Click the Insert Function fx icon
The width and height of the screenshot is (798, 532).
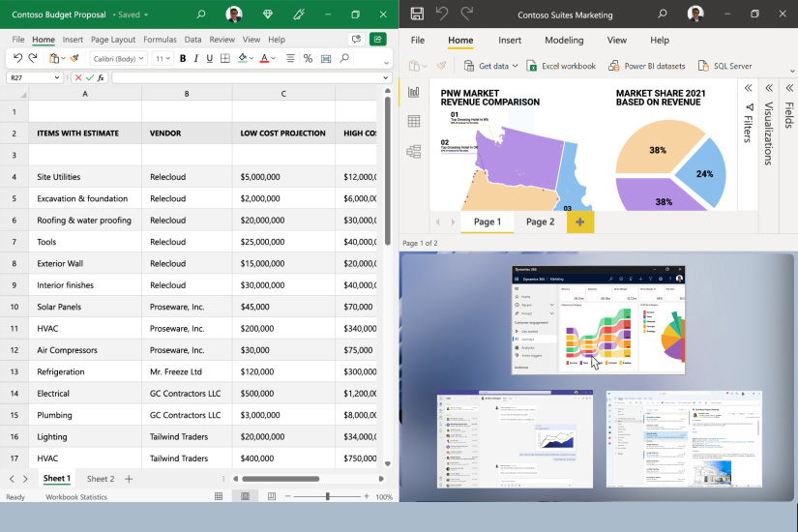pyautogui.click(x=101, y=77)
